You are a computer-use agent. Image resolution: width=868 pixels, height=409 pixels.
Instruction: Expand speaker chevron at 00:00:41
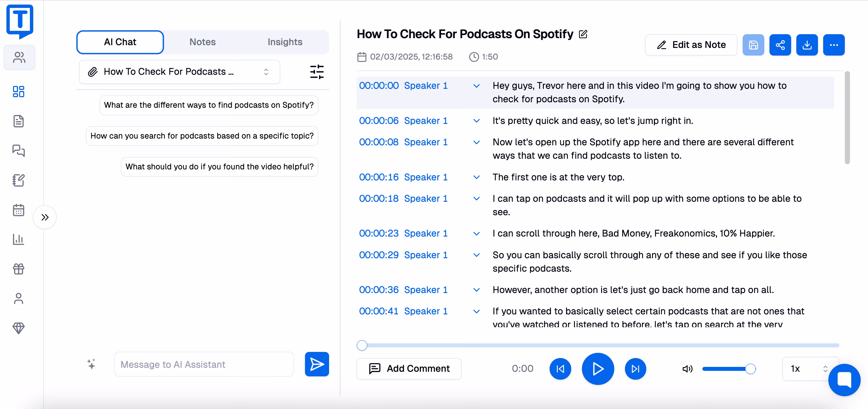click(476, 312)
